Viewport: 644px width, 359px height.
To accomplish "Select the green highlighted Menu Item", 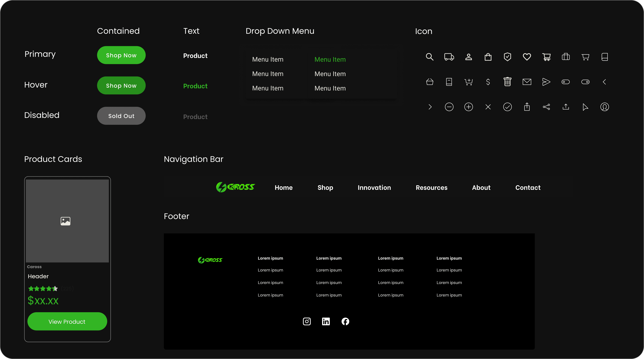I will (330, 60).
